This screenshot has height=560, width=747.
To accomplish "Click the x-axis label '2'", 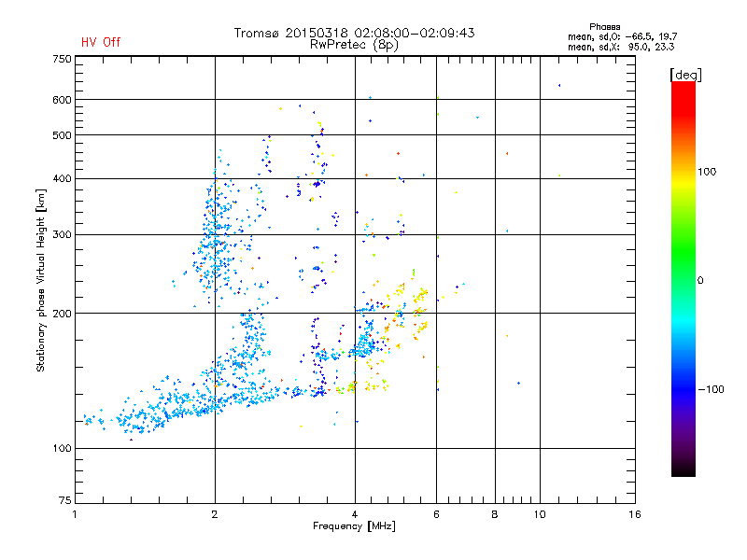I will (x=215, y=514).
